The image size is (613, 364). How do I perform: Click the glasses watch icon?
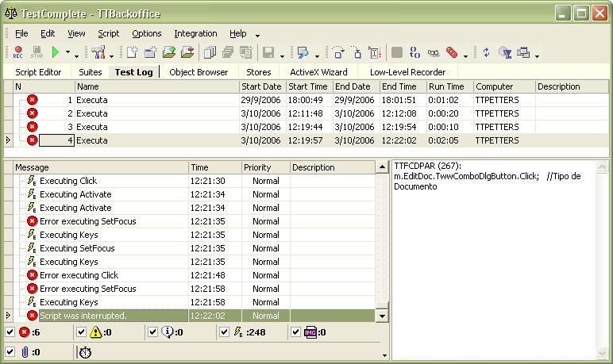click(x=434, y=52)
